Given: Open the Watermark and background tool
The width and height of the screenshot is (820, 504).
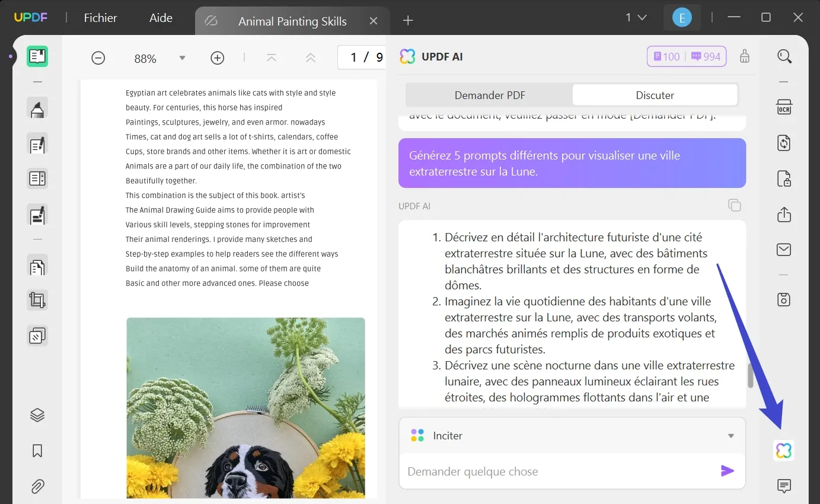Looking at the screenshot, I should 37,336.
